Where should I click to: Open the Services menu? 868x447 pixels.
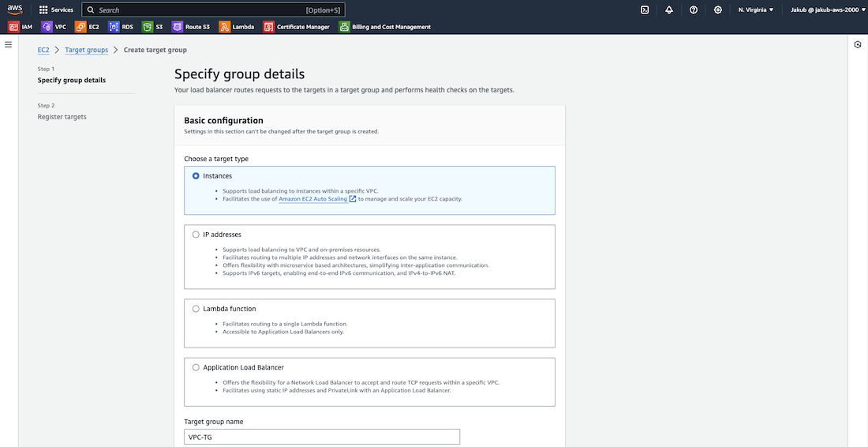pos(56,9)
